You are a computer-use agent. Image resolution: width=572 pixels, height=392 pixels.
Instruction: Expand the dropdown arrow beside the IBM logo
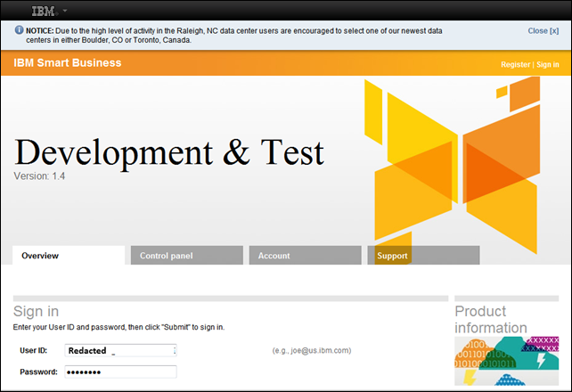[x=65, y=11]
